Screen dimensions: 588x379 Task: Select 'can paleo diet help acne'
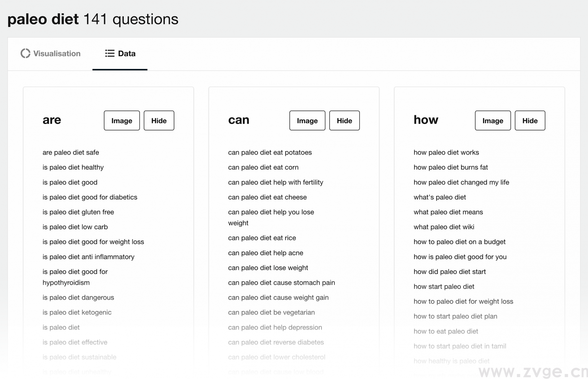(266, 253)
